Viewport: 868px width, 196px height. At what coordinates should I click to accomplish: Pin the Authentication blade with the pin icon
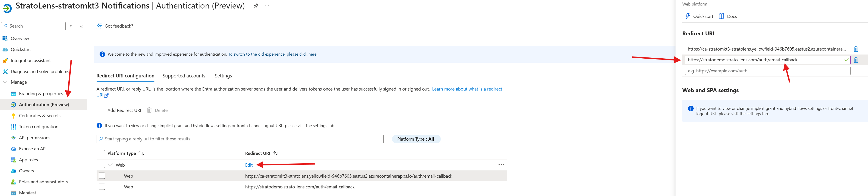256,6
